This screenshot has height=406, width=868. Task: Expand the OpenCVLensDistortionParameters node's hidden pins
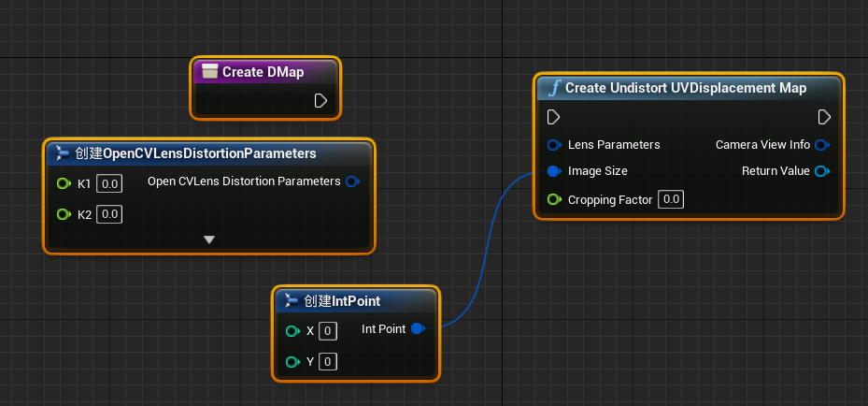click(x=209, y=239)
